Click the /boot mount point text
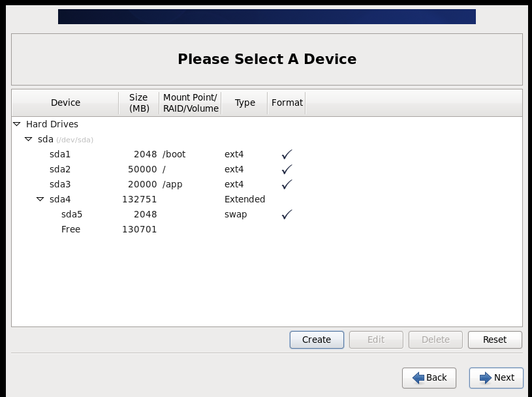The image size is (532, 397). (x=174, y=154)
